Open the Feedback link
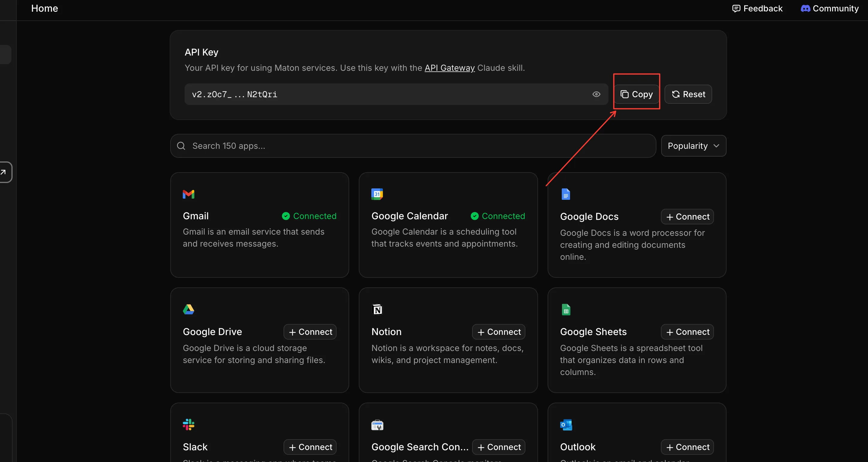Image resolution: width=868 pixels, height=462 pixels. 757,8
